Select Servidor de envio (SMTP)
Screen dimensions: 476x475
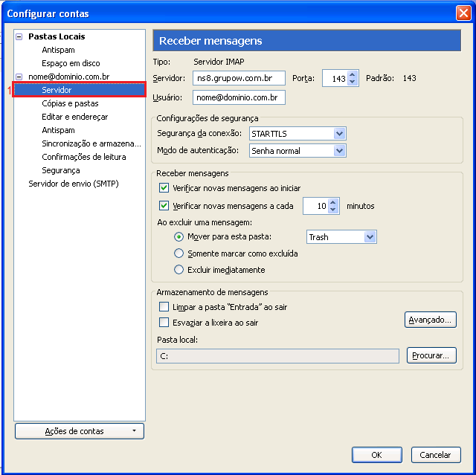coord(74,184)
